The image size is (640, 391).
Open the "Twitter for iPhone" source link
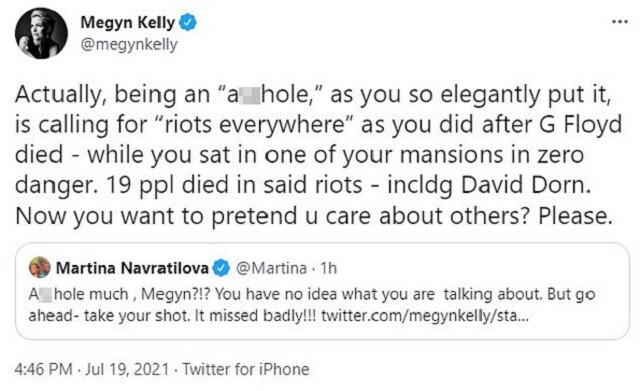point(246,369)
